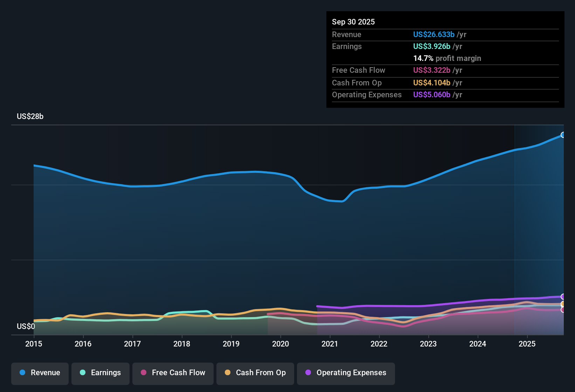Select the 2020 axis label

[280, 344]
